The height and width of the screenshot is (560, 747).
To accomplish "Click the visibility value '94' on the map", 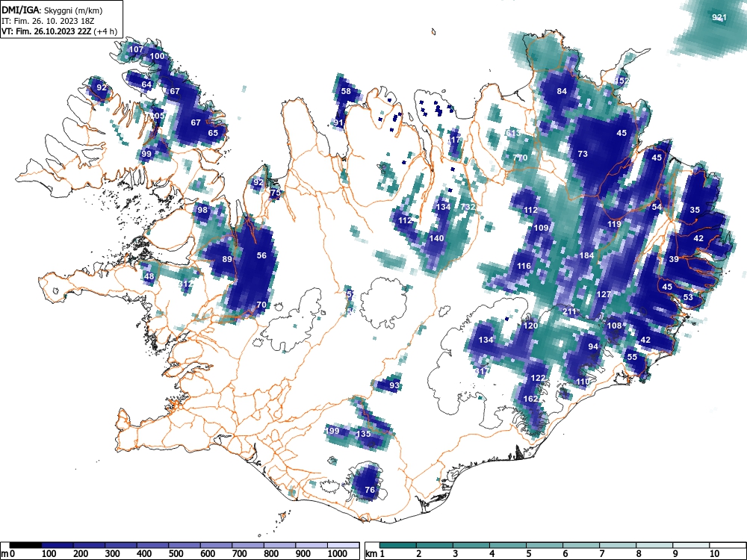I will point(593,346).
